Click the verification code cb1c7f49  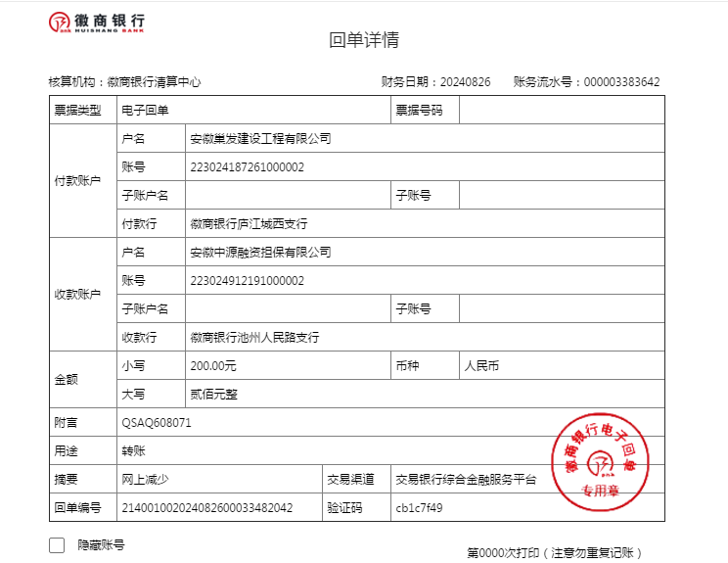pyautogui.click(x=419, y=508)
